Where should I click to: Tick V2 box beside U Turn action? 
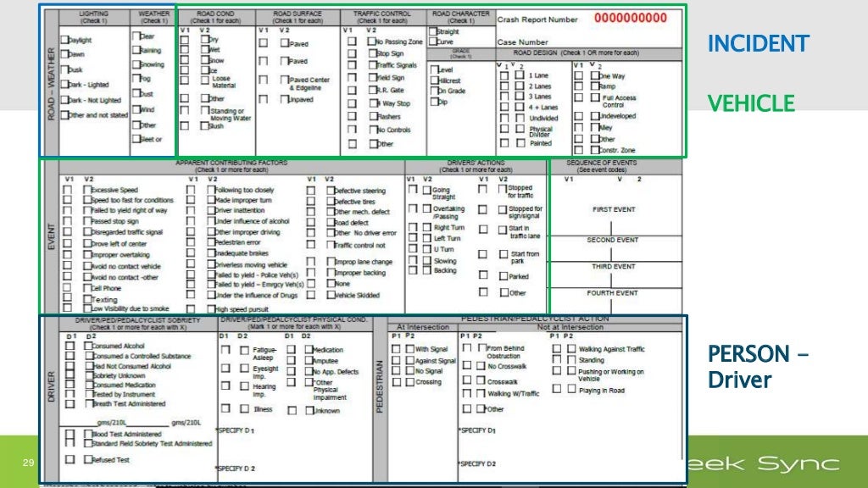click(427, 249)
